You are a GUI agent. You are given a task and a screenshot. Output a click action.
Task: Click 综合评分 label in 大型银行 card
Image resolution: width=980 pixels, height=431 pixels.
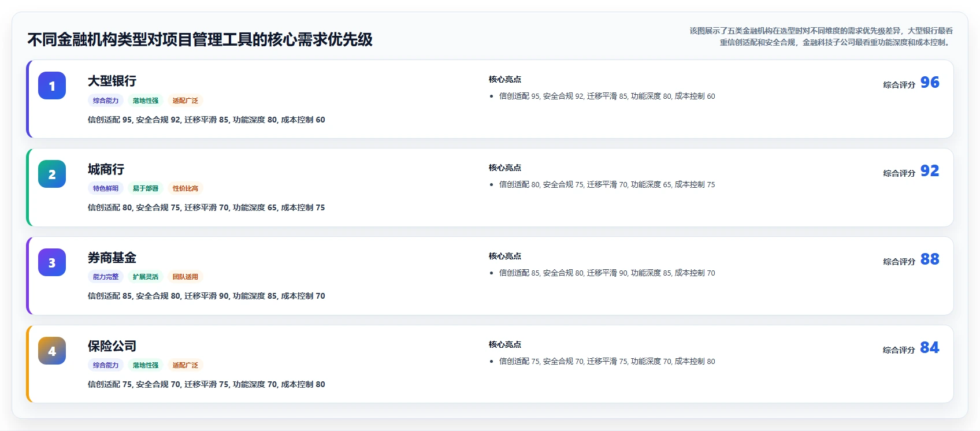click(899, 85)
